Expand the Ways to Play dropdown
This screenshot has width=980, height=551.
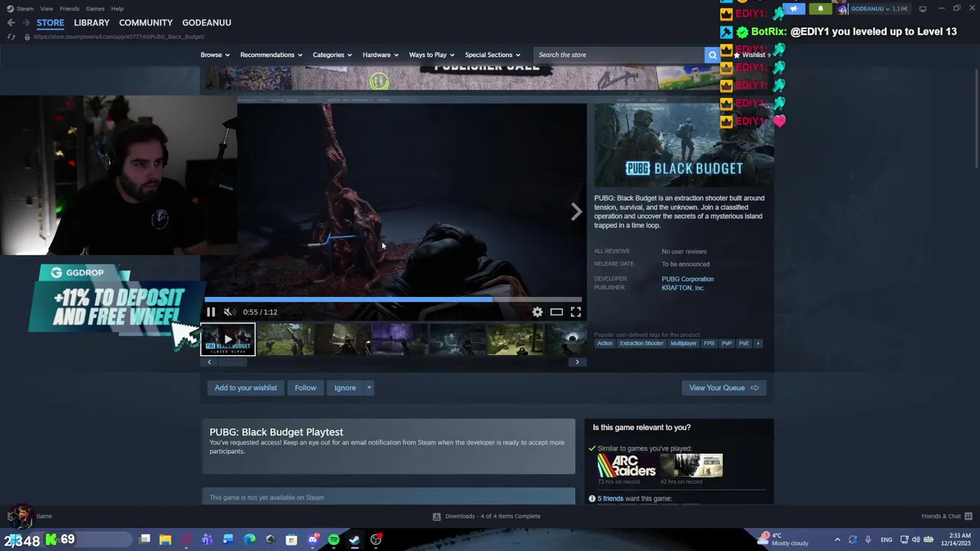point(432,54)
